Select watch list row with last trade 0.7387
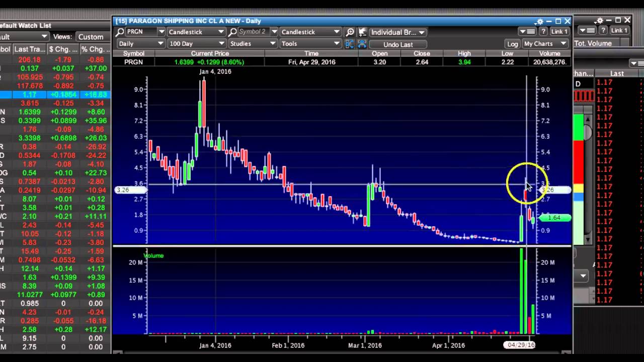 pos(55,182)
